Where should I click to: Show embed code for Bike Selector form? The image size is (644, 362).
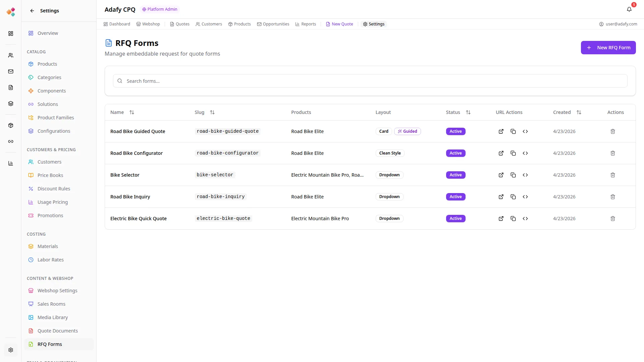(x=525, y=175)
